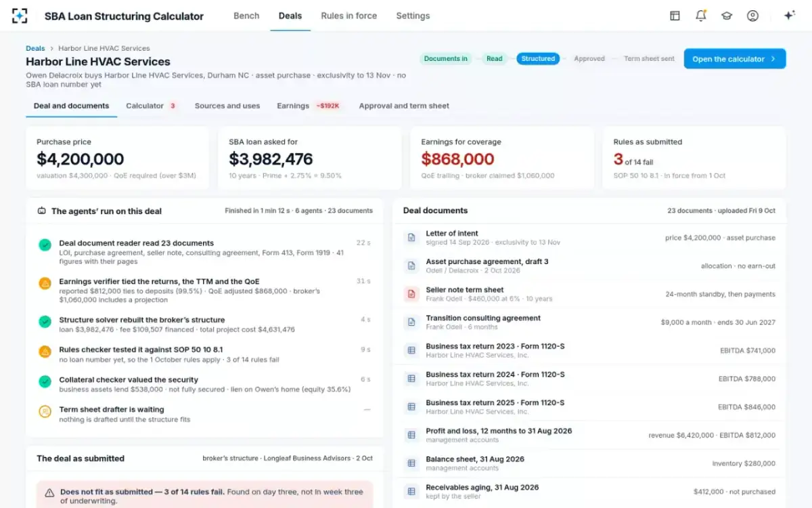Switch to the Calculator tab
This screenshot has height=508, width=812.
tap(152, 106)
